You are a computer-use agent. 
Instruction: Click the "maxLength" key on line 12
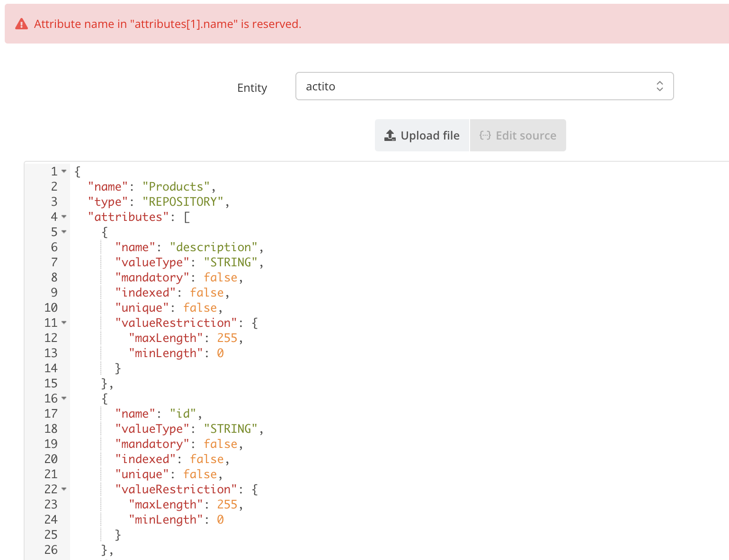point(166,338)
